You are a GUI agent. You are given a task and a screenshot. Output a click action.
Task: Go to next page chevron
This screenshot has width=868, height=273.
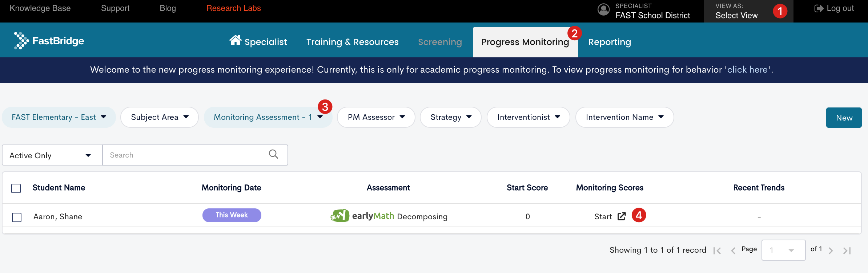[831, 250]
